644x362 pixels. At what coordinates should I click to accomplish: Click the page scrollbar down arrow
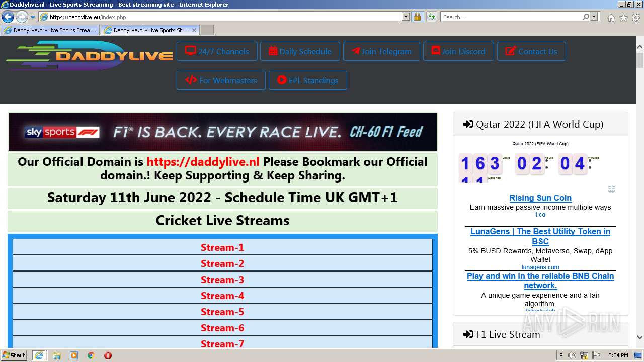click(639, 337)
